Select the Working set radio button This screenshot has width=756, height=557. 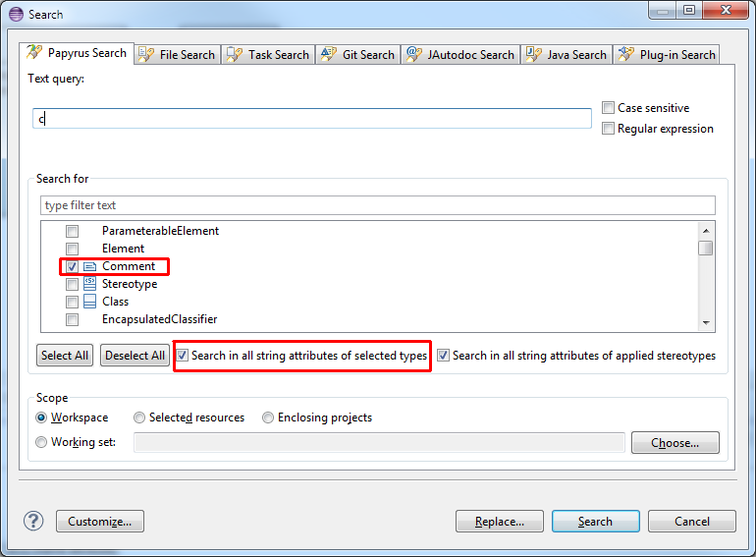tap(41, 442)
